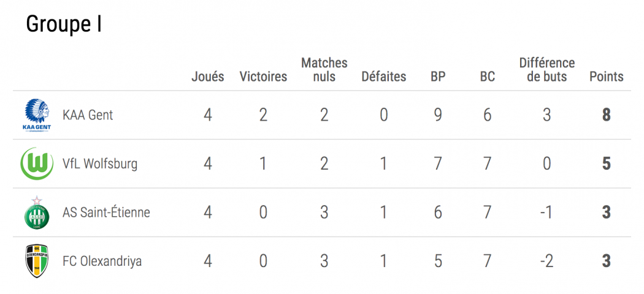Click the KAA Gent club logo
644x294 pixels.
(x=37, y=115)
